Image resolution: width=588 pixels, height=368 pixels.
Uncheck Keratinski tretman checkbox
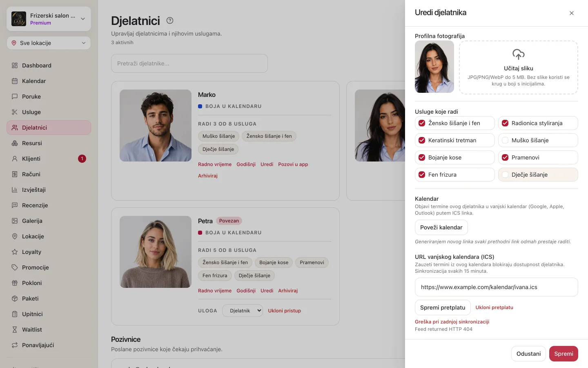point(422,140)
